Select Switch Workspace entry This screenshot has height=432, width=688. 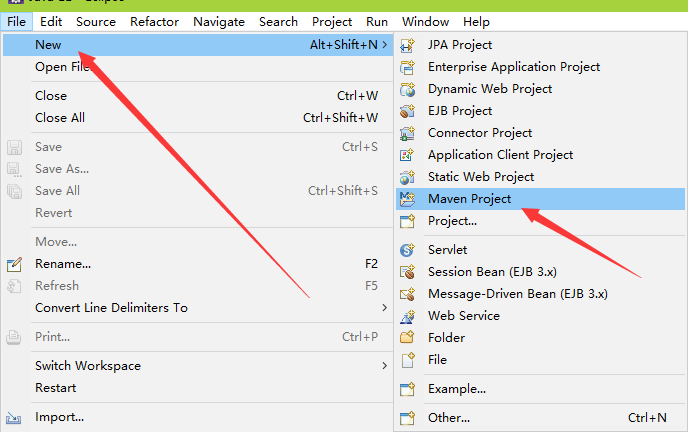point(197,366)
